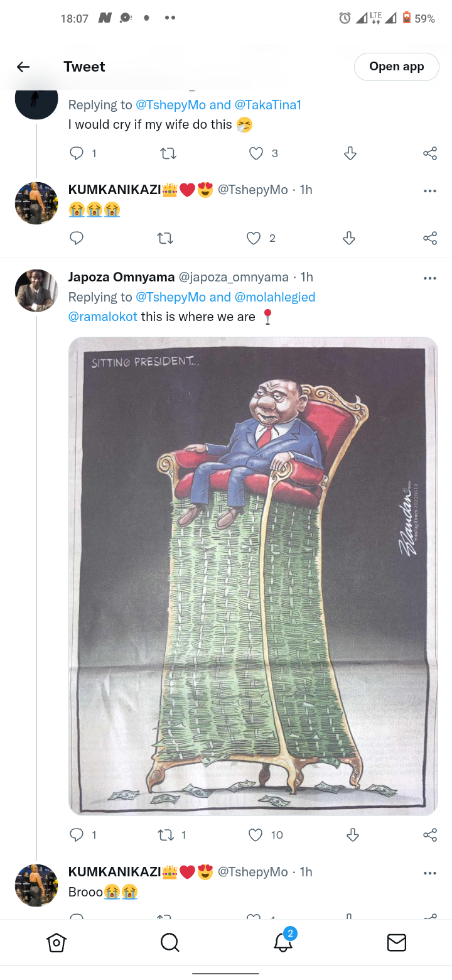452x980 pixels.
Task: Click the Open app button
Action: [x=397, y=67]
